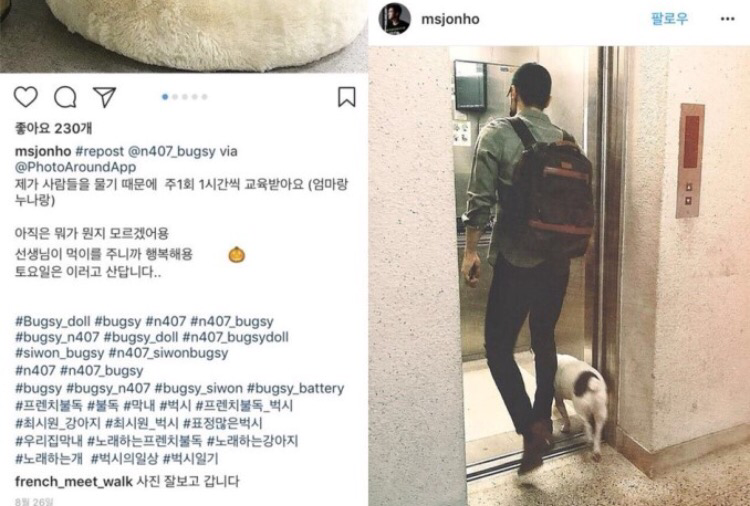Image resolution: width=750 pixels, height=506 pixels.
Task: Open the elevator photo with the dog
Action: click(x=559, y=276)
